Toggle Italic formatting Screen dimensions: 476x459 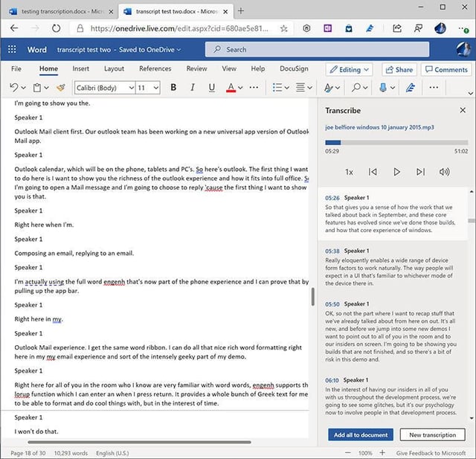click(192, 88)
